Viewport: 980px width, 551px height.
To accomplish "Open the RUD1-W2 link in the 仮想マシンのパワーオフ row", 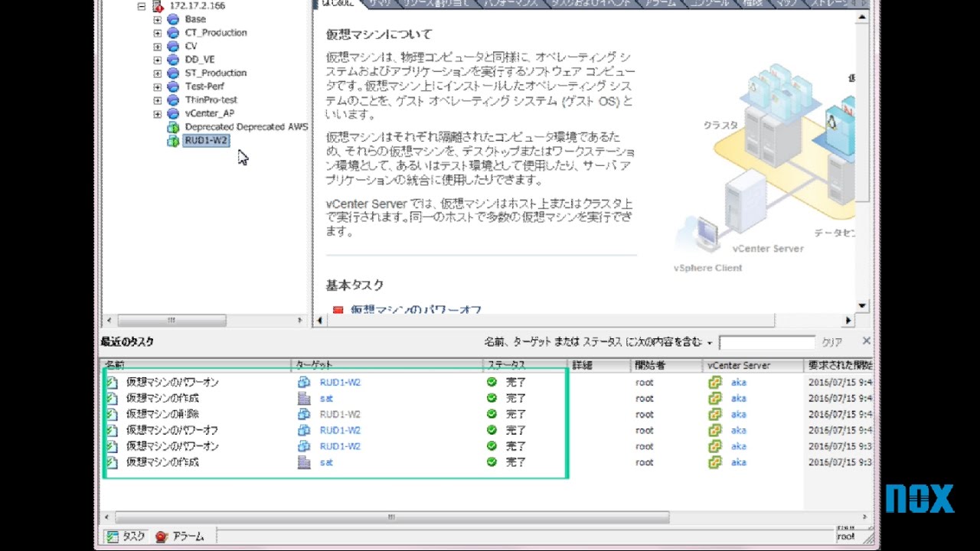I will (x=340, y=430).
